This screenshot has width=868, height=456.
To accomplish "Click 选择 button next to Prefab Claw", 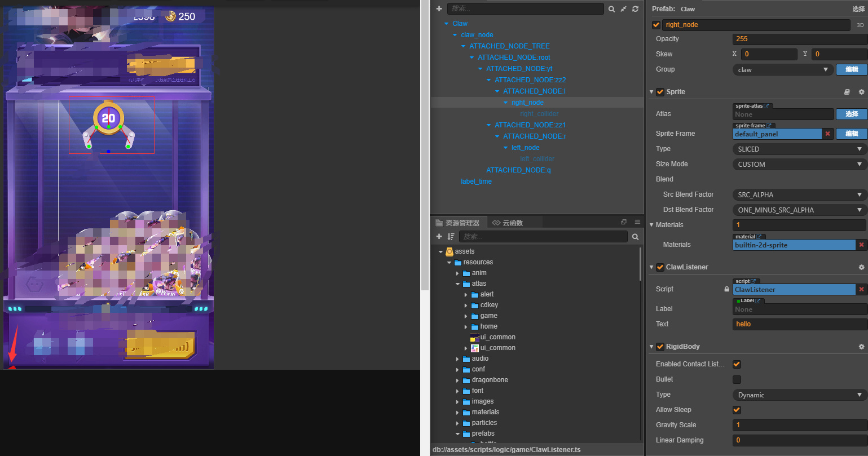I will [858, 9].
